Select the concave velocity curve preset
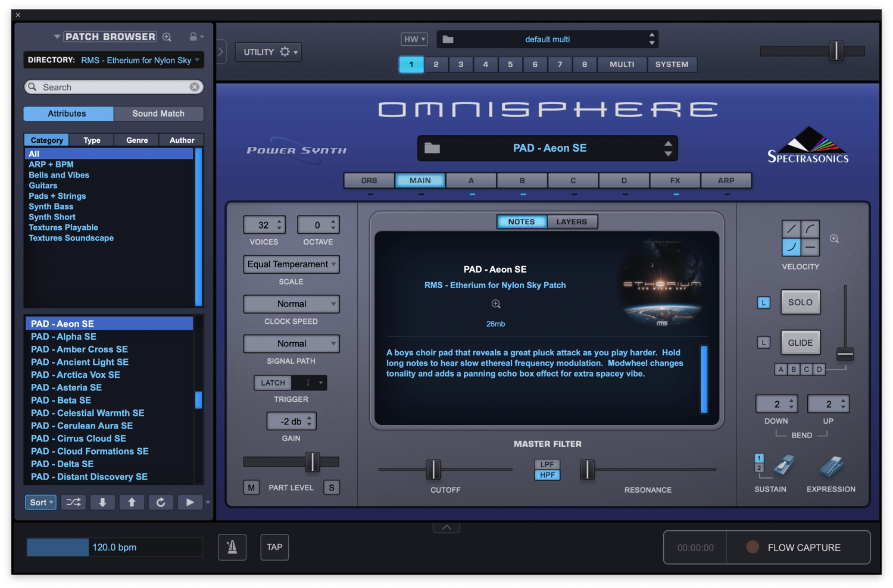 [x=791, y=247]
